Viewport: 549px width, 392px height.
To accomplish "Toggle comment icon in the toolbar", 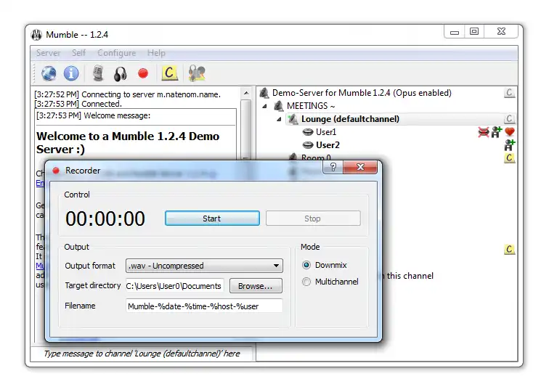I will (x=169, y=73).
